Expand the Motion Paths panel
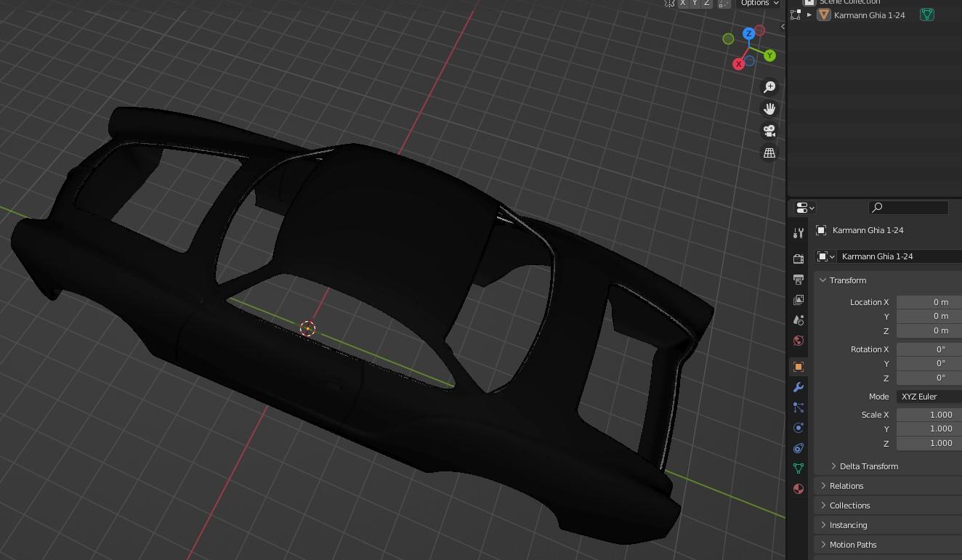962x560 pixels. [823, 545]
